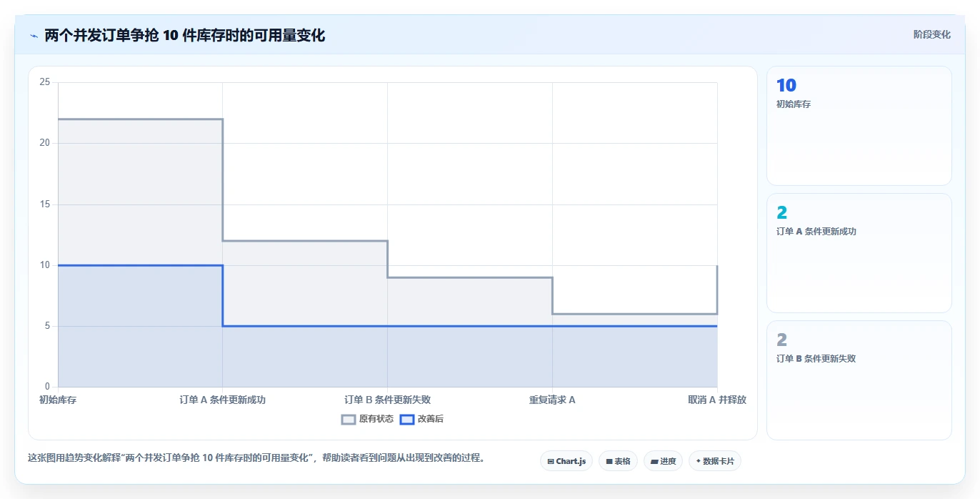This screenshot has width=980, height=499.
Task: Click the y-axis tick label 20
Action: [45, 143]
